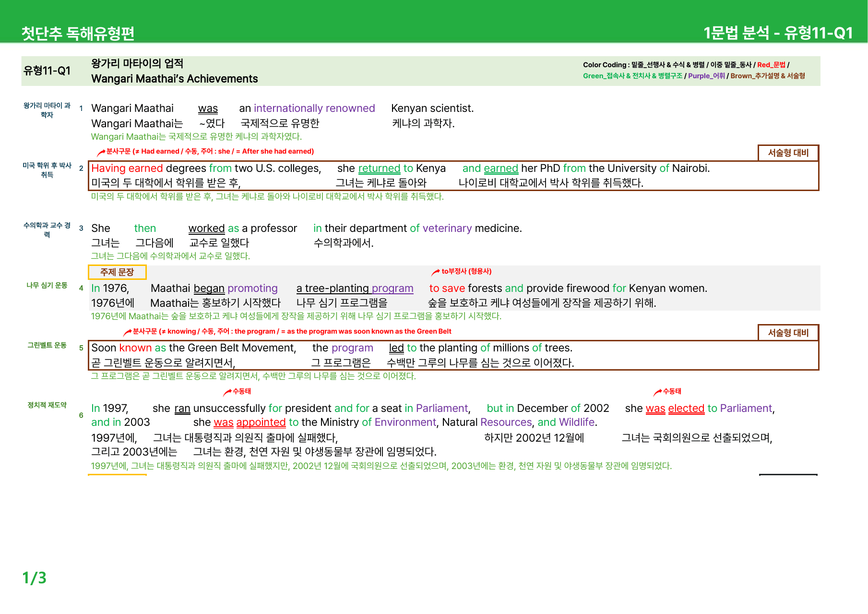868x614 pixels.
Task: Click the sidebar label '수의학과 교수 경력'
Action: (x=47, y=230)
